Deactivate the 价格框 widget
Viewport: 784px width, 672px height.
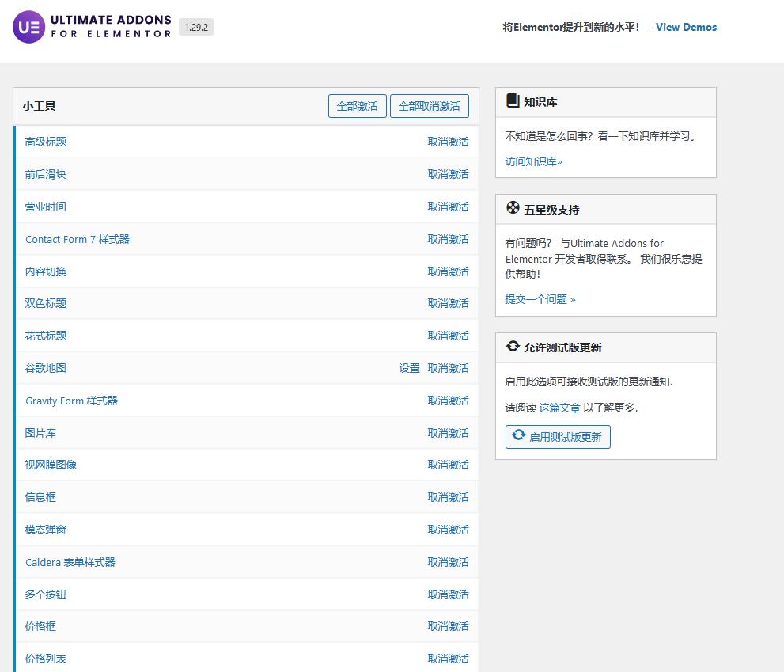pos(448,626)
